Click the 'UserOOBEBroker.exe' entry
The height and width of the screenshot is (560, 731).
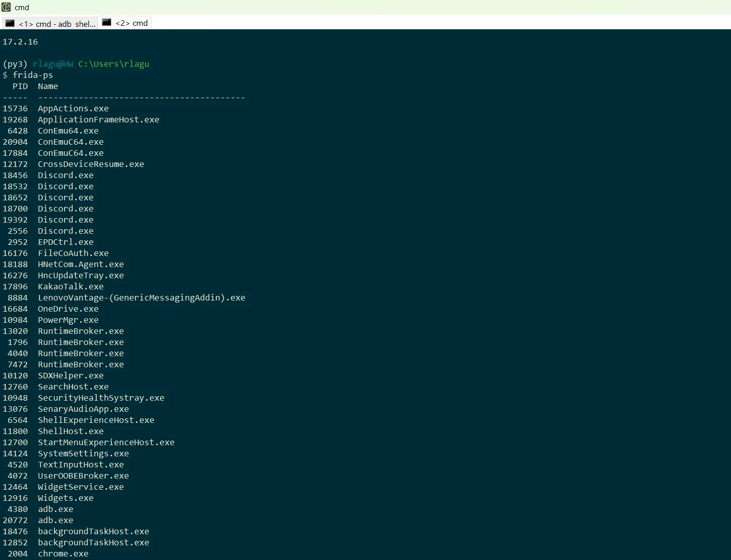[x=84, y=476]
